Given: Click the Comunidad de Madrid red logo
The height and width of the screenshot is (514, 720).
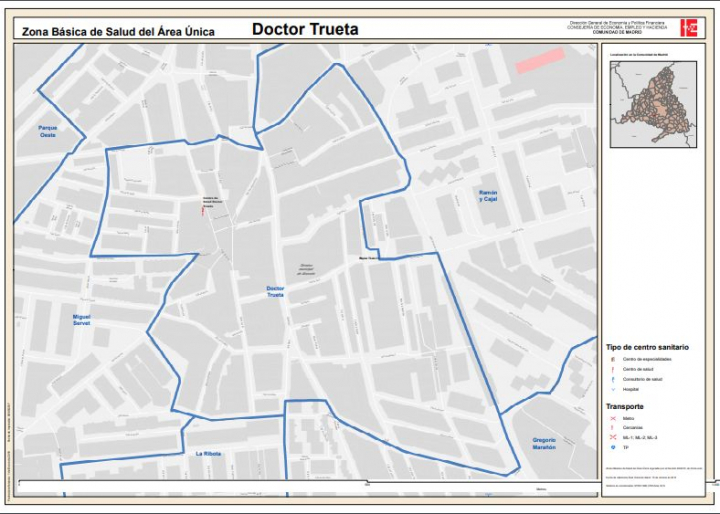Looking at the screenshot, I should pyautogui.click(x=688, y=28).
